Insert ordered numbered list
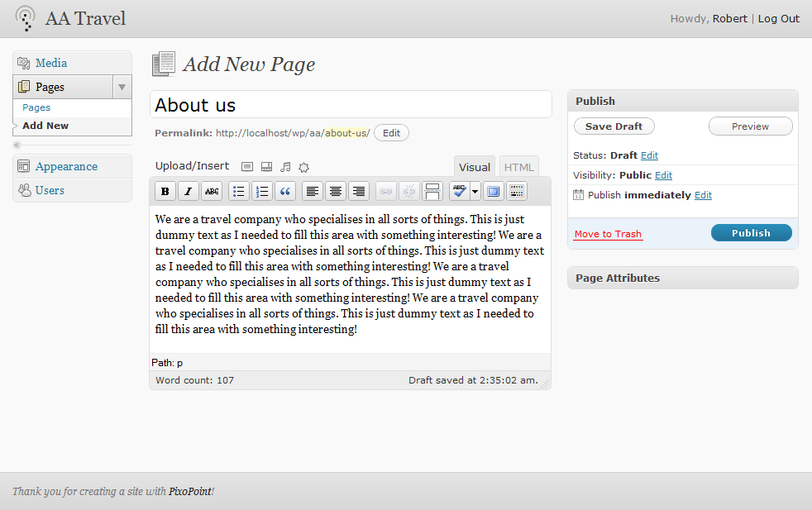The width and height of the screenshot is (812, 510). click(262, 191)
